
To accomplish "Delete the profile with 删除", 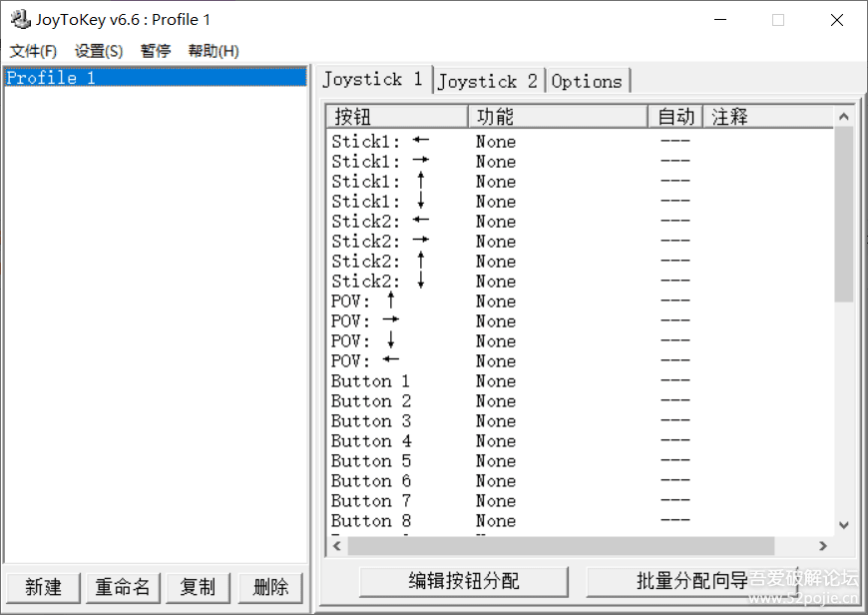I will click(270, 587).
